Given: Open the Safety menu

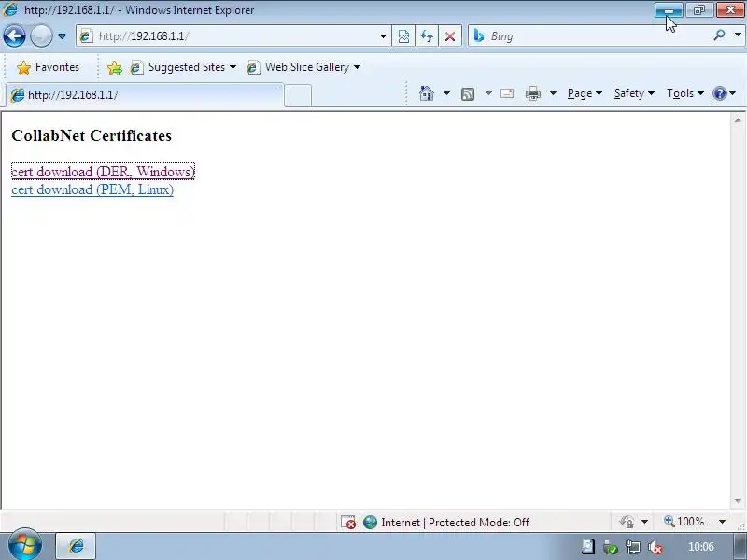Looking at the screenshot, I should [634, 93].
